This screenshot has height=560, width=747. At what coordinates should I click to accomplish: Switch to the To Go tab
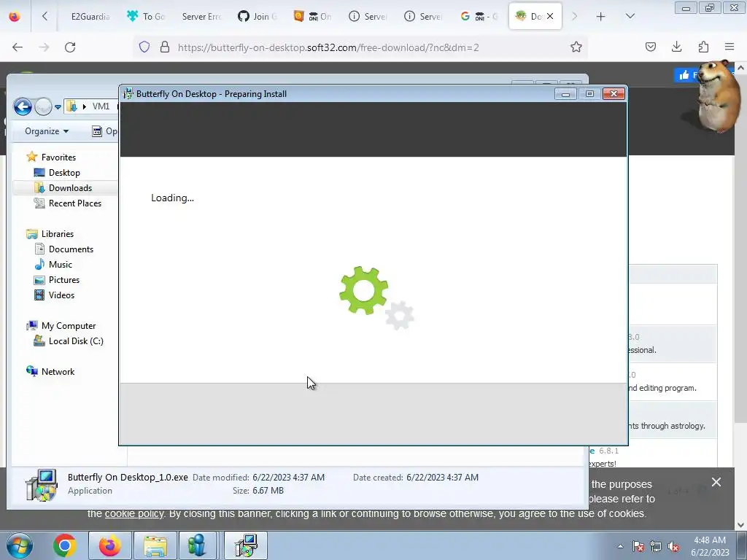click(x=146, y=16)
